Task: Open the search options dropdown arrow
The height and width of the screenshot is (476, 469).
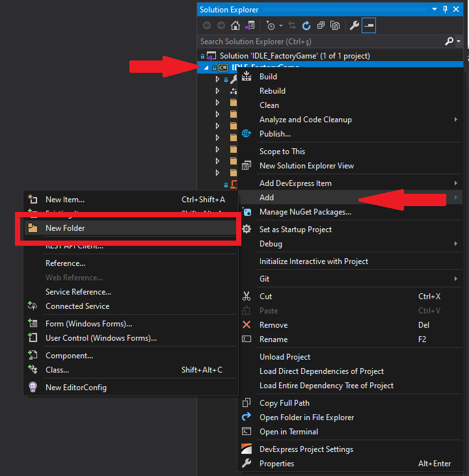Action: click(459, 41)
